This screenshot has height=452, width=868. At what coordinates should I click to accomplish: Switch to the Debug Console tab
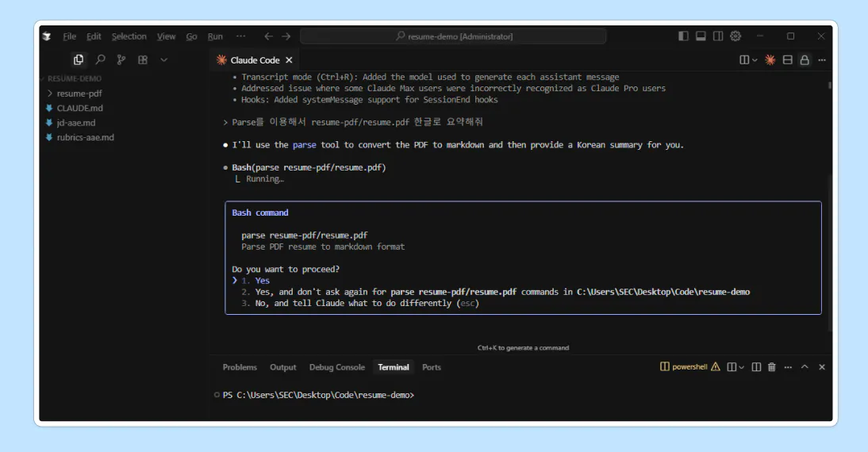click(x=337, y=367)
